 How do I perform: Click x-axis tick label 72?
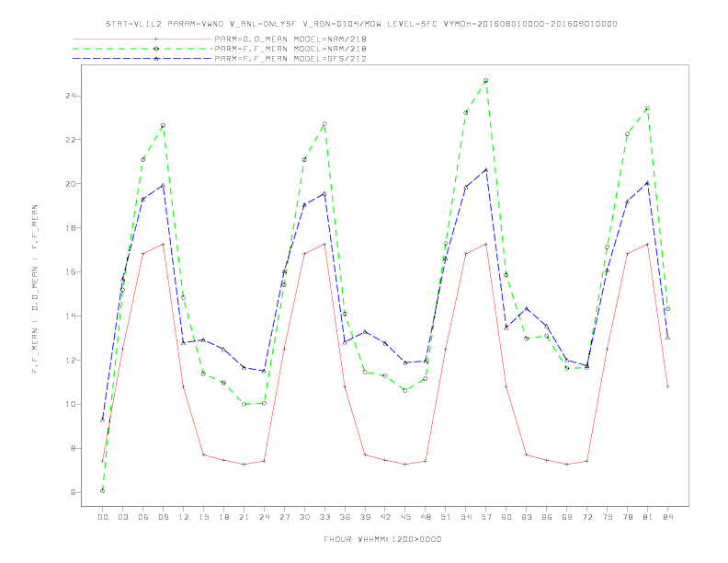586,517
